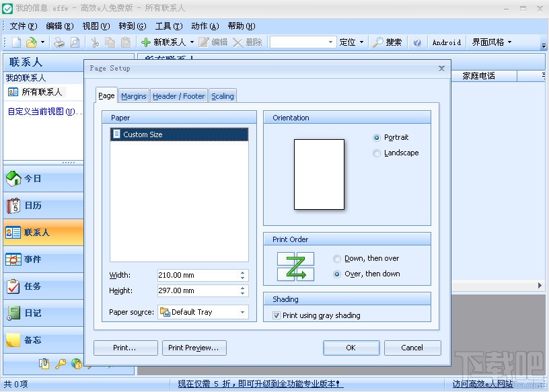This screenshot has height=392, width=549.
Task: Click the Print Preview toolbar icon
Action: (75, 42)
